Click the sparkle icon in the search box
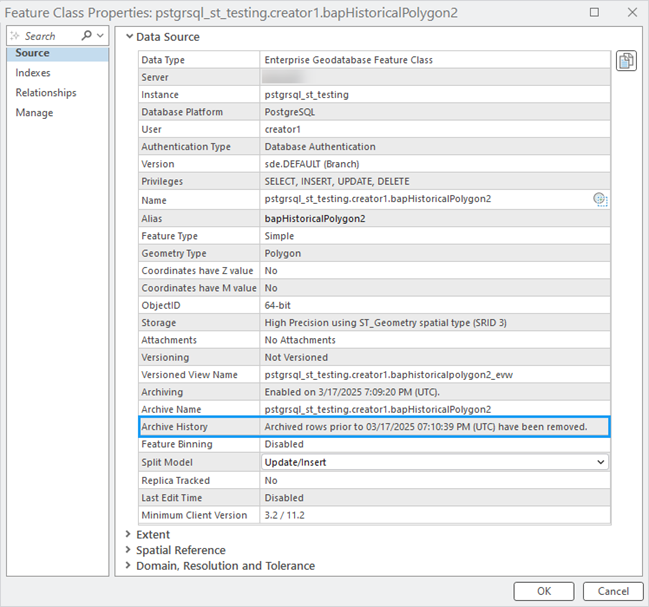649x607 pixels. [15, 36]
